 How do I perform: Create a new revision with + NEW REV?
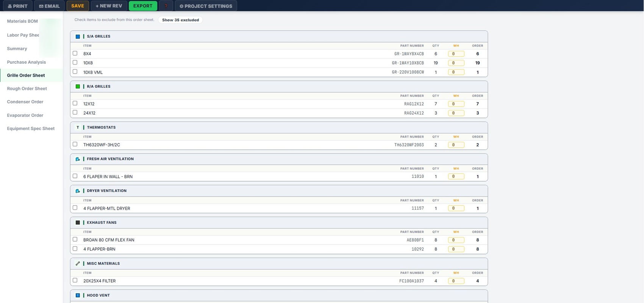pos(109,6)
